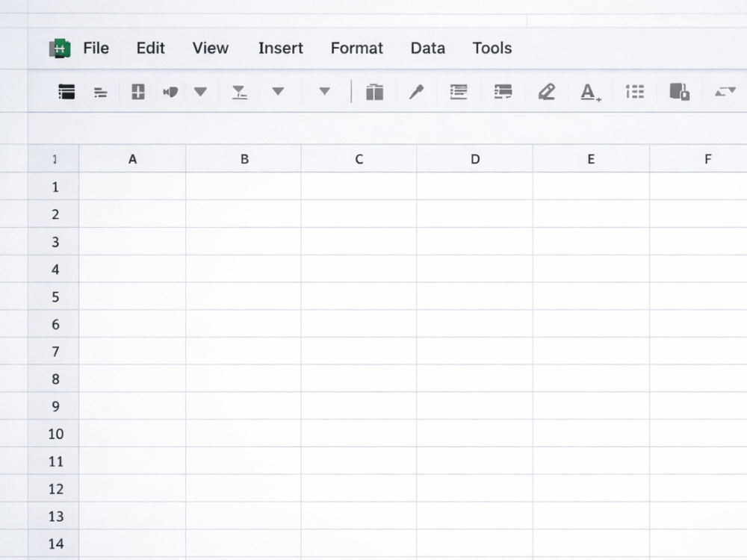747x560 pixels.
Task: Open the File menu
Action: (x=96, y=48)
